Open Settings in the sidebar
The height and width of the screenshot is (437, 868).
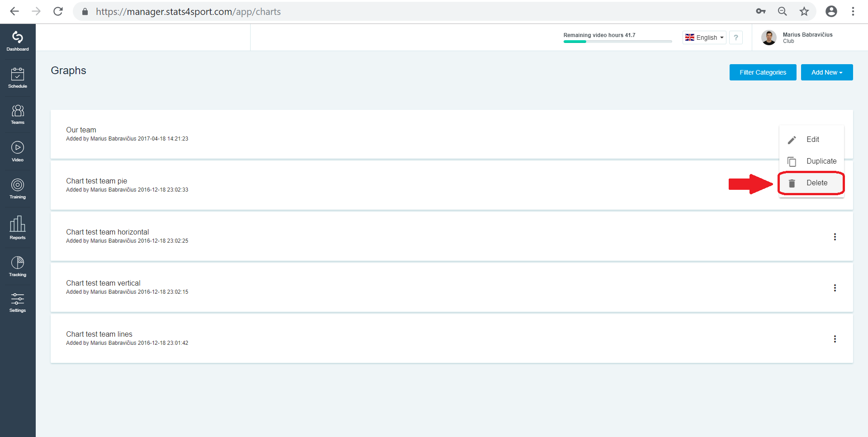[18, 302]
